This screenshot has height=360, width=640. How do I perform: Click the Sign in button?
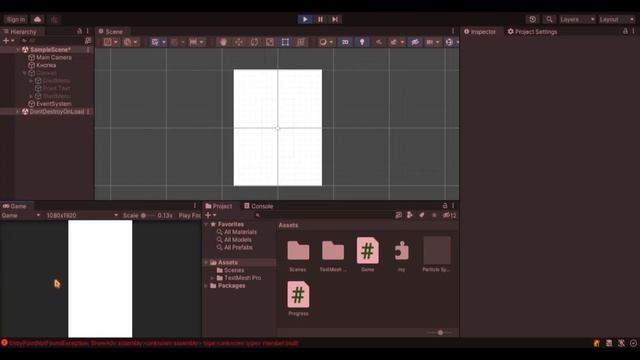[16, 19]
